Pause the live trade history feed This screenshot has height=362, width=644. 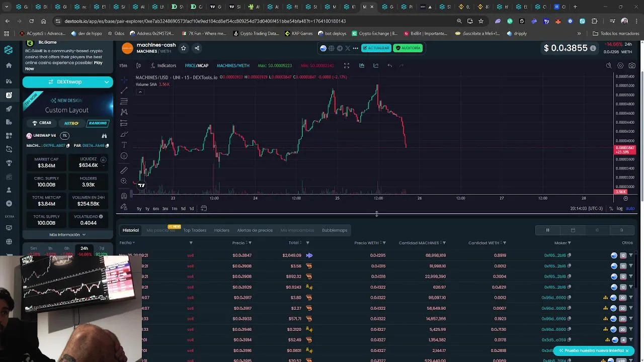coord(548,230)
